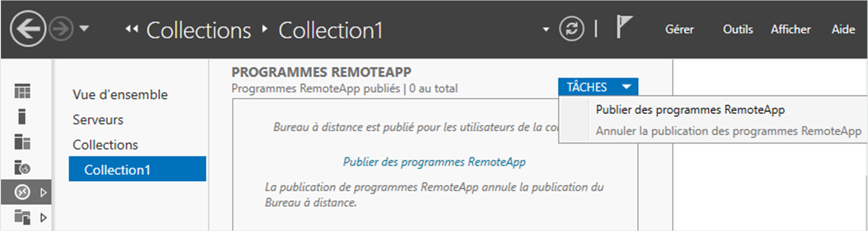
Task: Choose Publier des programmes RemoteApp from the TÂCHES menu
Action: (x=690, y=110)
